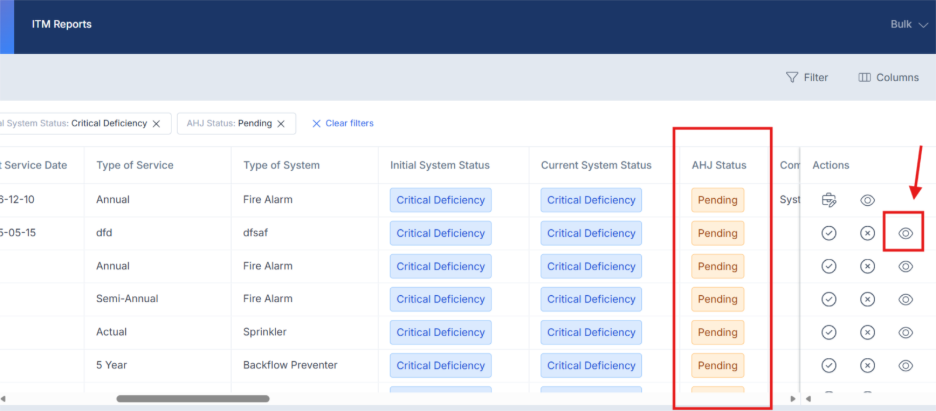Open the Columns chooser

tap(888, 77)
